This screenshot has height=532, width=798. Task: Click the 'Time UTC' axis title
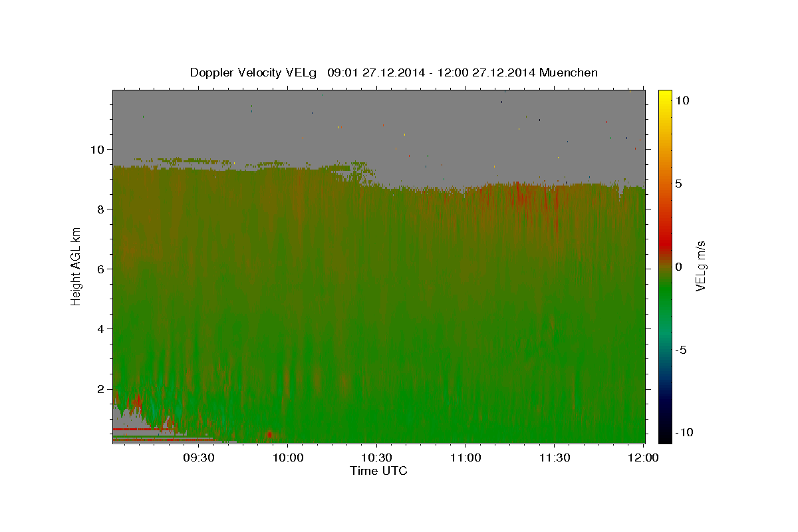tap(378, 471)
